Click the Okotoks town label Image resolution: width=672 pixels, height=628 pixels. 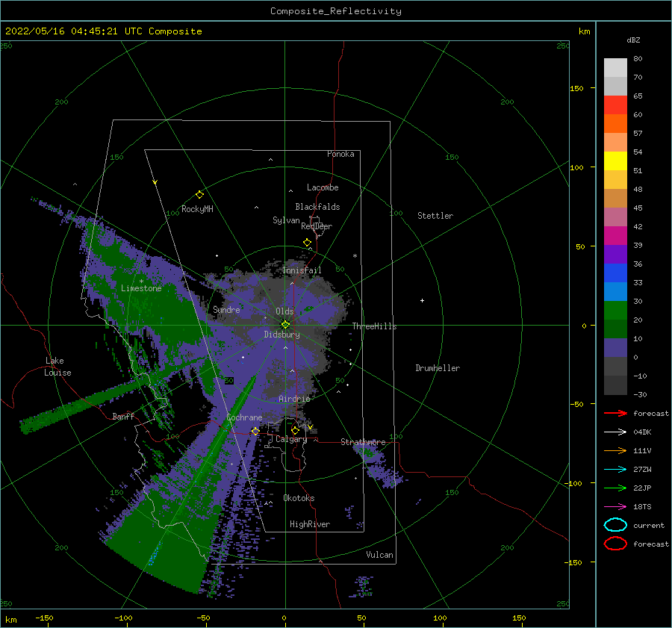point(299,498)
